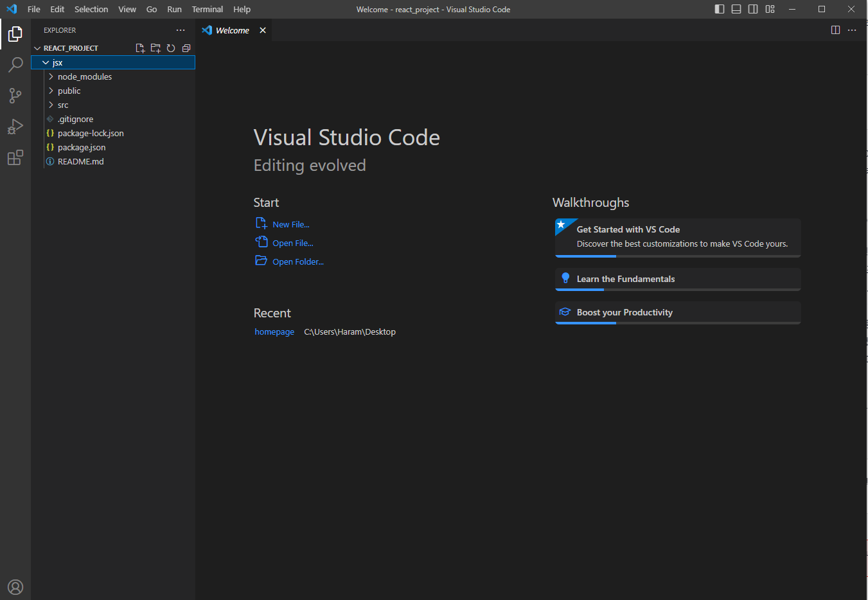The height and width of the screenshot is (600, 868).
Task: Open the View menu
Action: coord(127,9)
